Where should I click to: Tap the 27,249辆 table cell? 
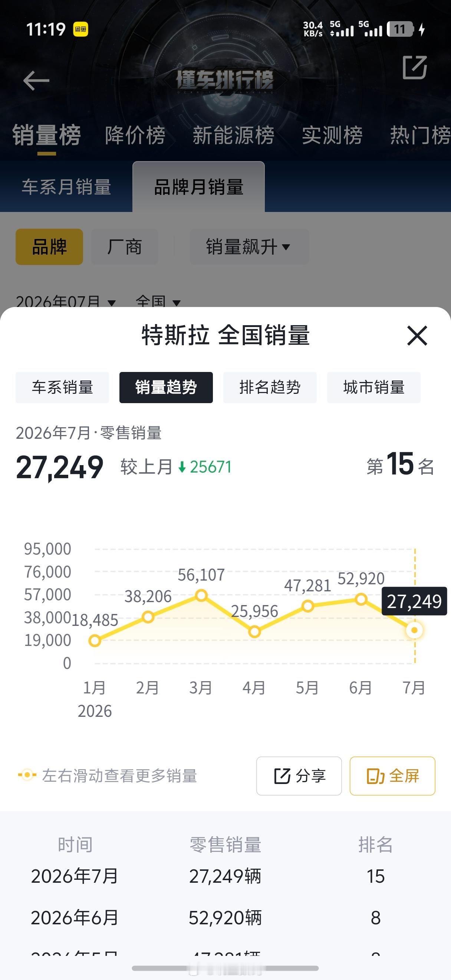click(225, 876)
